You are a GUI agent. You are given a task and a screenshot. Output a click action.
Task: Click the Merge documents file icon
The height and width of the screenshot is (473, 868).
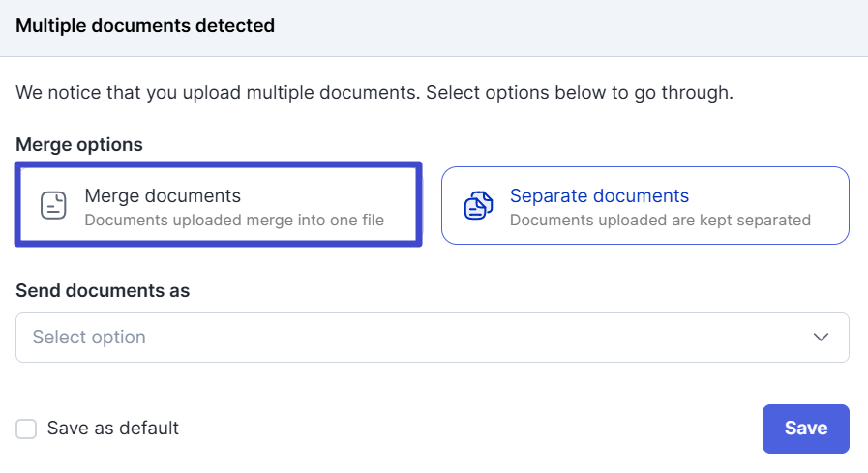click(53, 205)
